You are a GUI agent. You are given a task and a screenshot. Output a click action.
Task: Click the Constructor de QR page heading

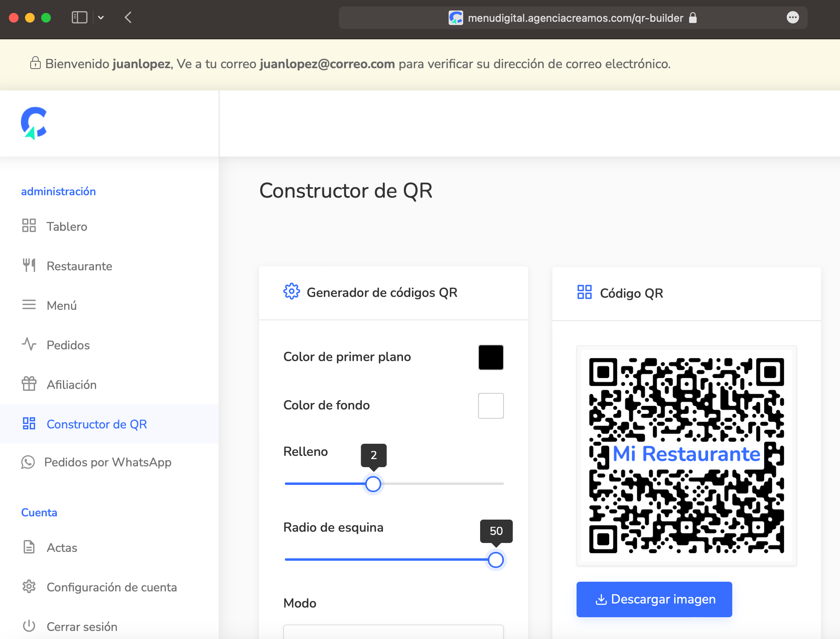click(x=346, y=190)
